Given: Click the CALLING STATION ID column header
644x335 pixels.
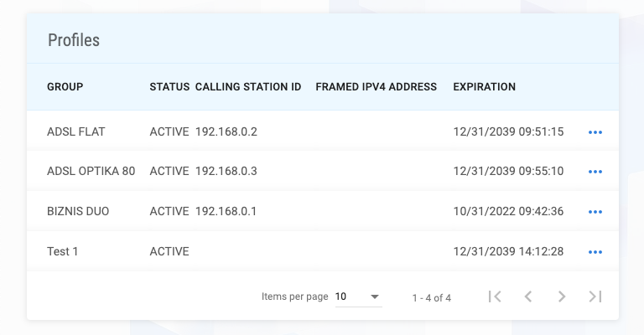Looking at the screenshot, I should click(x=248, y=87).
